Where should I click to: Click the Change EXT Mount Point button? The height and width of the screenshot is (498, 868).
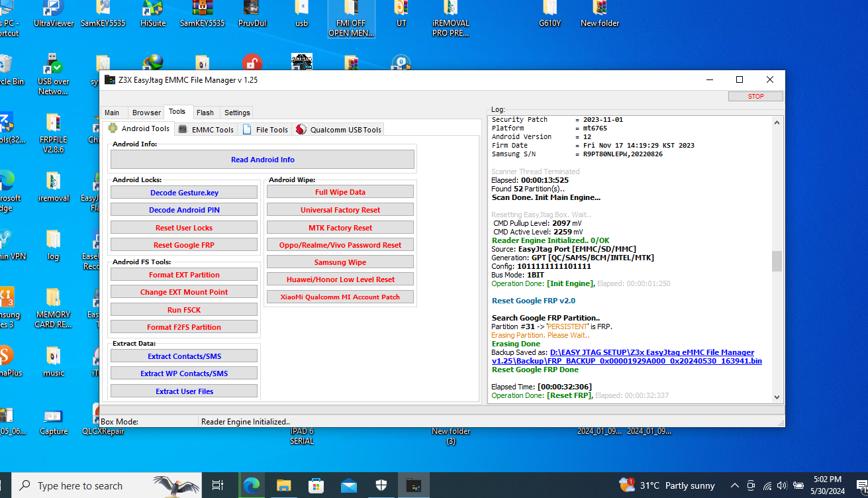[x=184, y=292]
